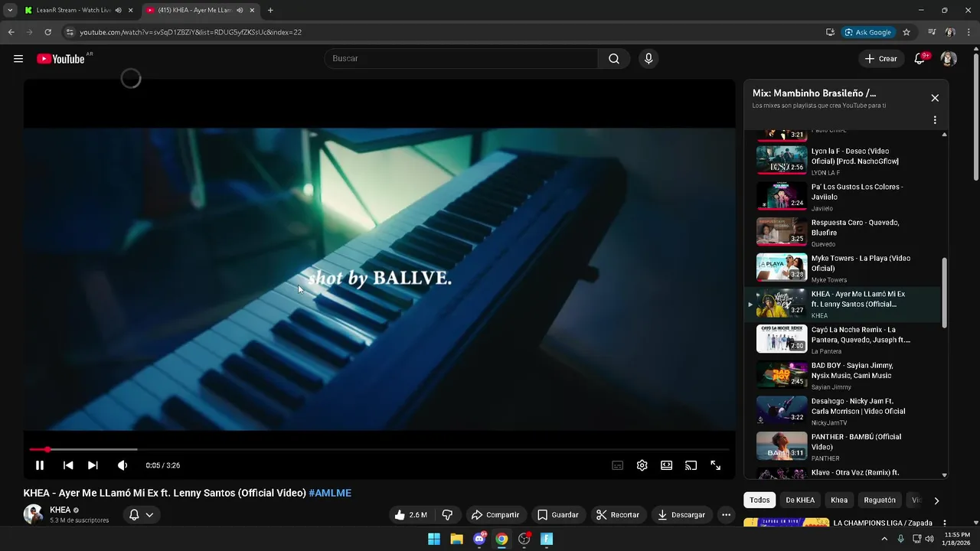Toggle subtitles on the player
The image size is (980, 551).
(x=618, y=465)
